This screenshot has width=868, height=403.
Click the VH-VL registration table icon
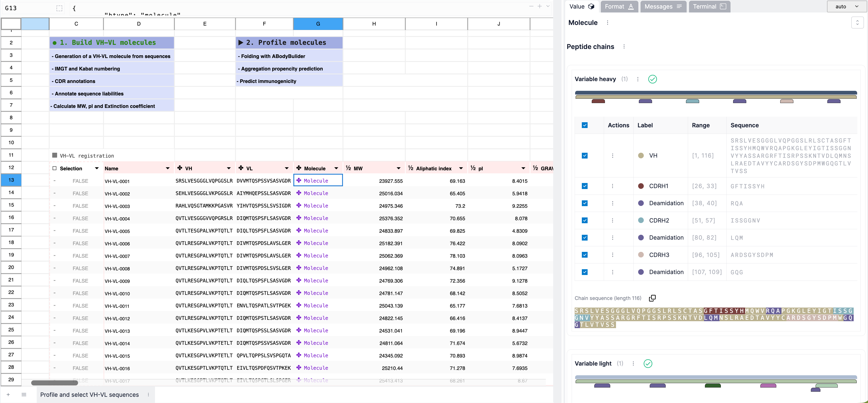click(55, 155)
